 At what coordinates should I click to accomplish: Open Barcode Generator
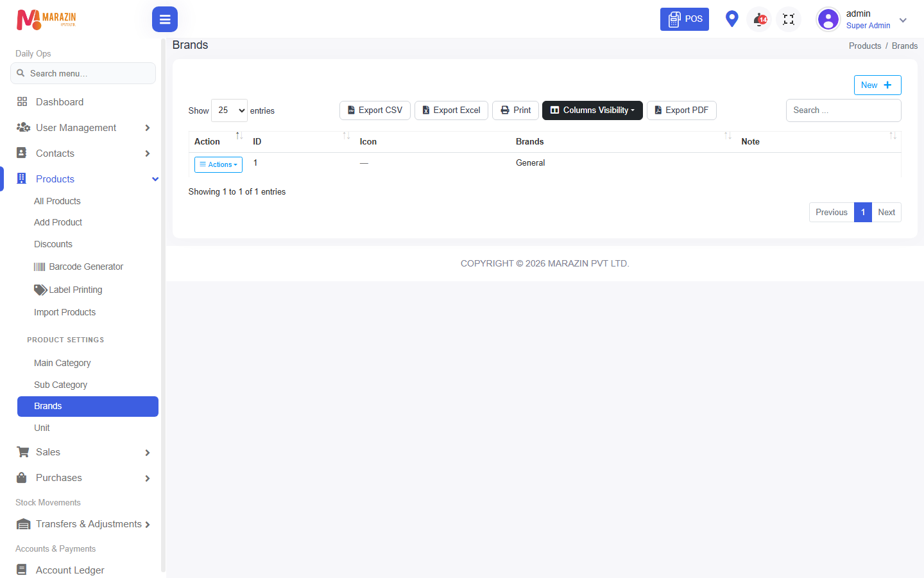(78, 267)
